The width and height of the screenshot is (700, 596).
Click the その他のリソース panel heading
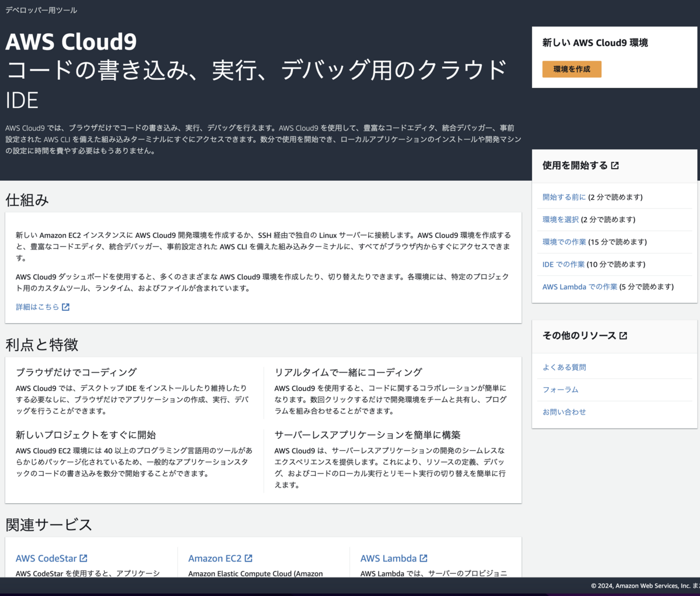pos(579,336)
